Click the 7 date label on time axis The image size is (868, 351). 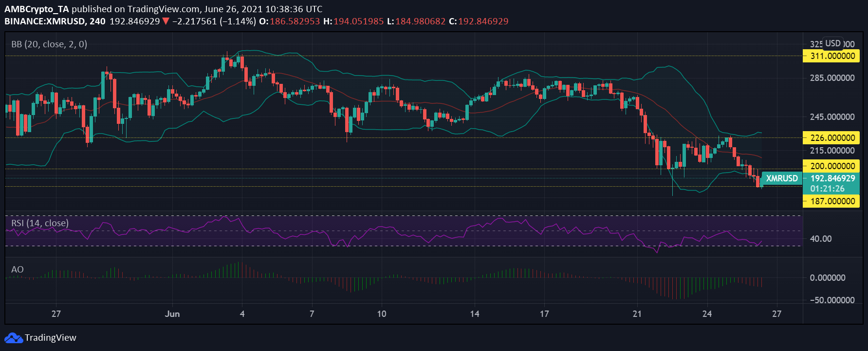(x=312, y=314)
